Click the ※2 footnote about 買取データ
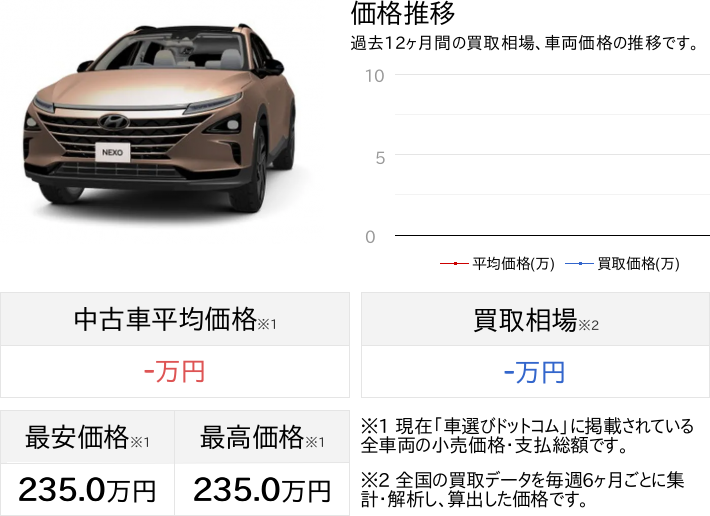The width and height of the screenshot is (710, 516). pyautogui.click(x=523, y=489)
